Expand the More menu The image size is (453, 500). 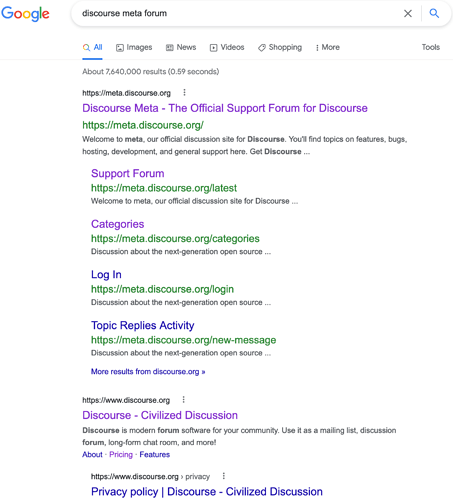(x=328, y=47)
